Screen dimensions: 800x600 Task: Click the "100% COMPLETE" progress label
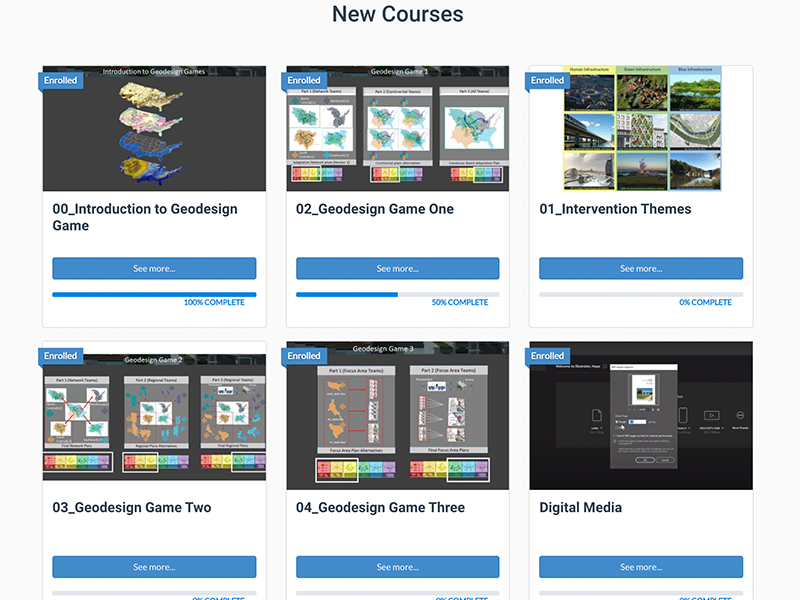tap(214, 303)
